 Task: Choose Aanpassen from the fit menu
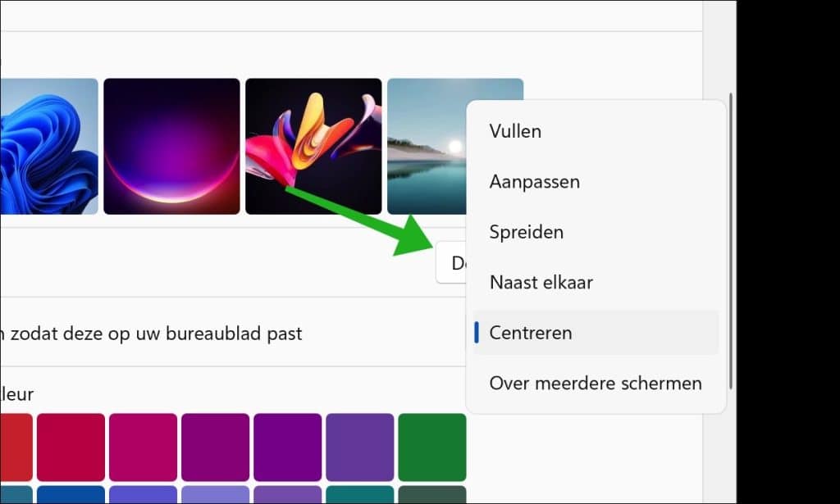[534, 182]
